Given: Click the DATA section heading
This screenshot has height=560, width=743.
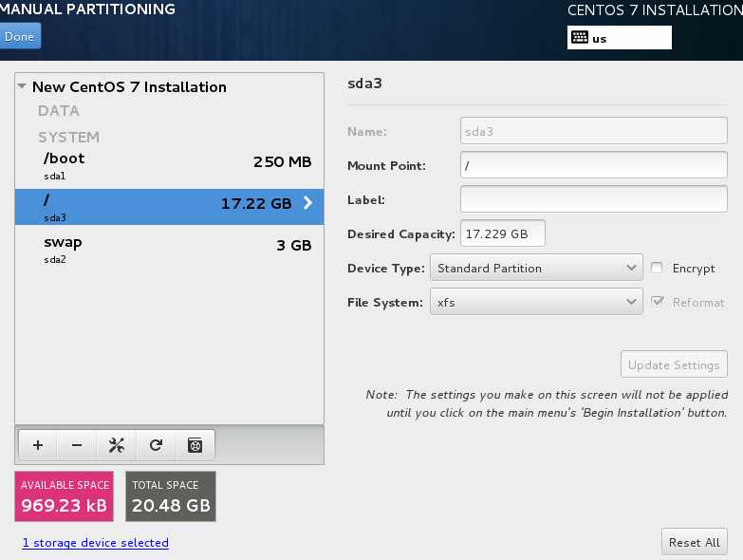Looking at the screenshot, I should (58, 111).
